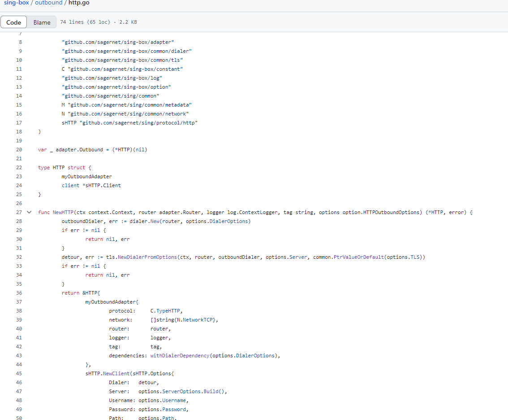
Task: Collapse the NewHTTP function with the chevron
Action: coord(29,212)
